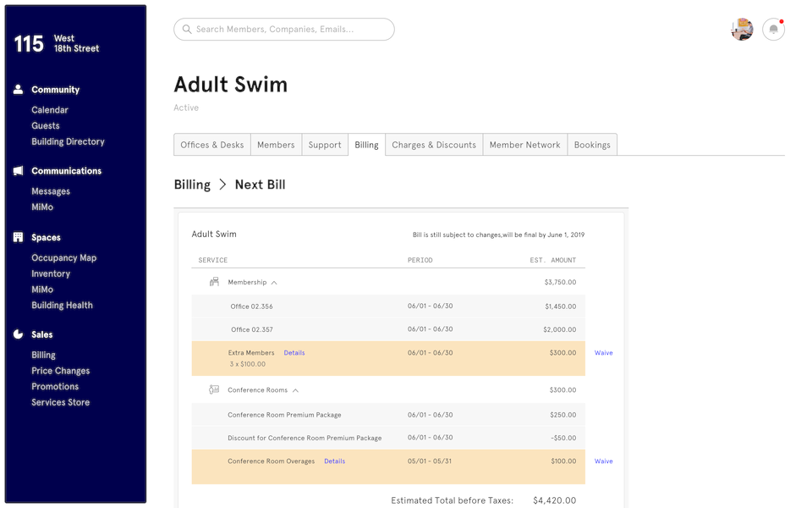This screenshot has width=812, height=508.
Task: Click the Sales pie chart icon
Action: click(18, 334)
